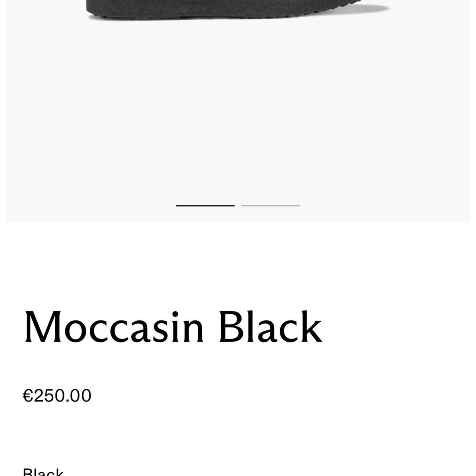Click the word "Black" in the large heading

pyautogui.click(x=270, y=327)
